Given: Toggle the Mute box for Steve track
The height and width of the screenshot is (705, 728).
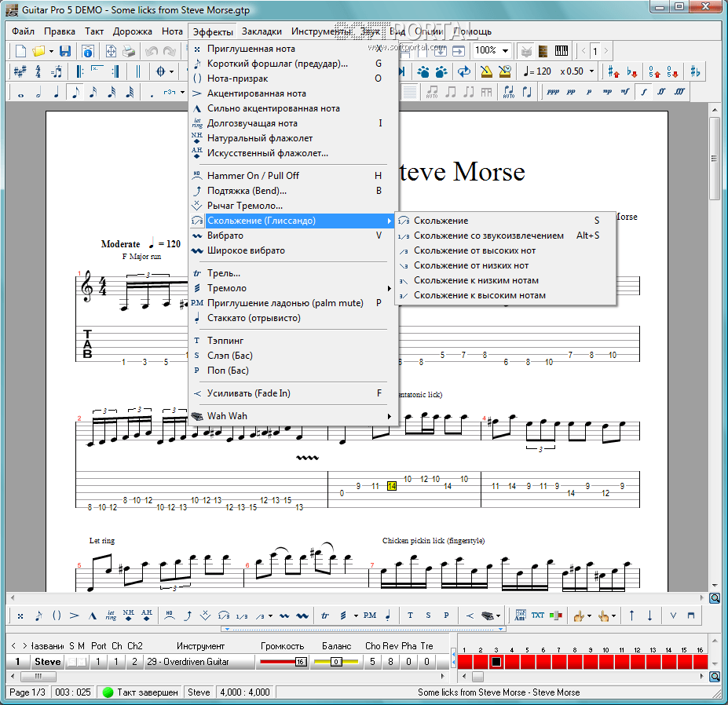Looking at the screenshot, I should [82, 662].
